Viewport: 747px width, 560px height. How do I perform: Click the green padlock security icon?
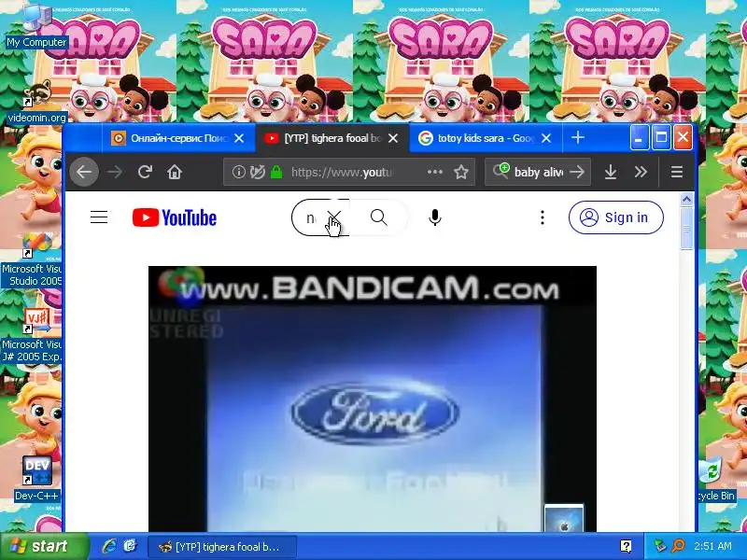tap(276, 172)
